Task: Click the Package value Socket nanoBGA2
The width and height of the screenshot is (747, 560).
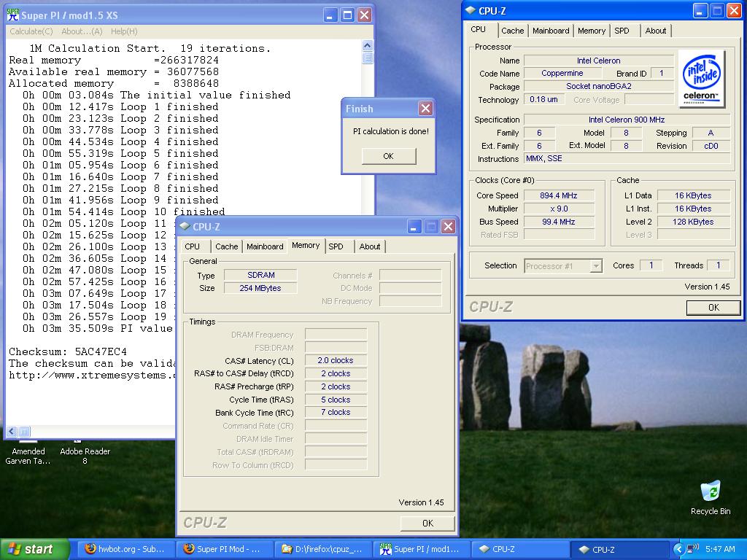Action: pyautogui.click(x=598, y=86)
